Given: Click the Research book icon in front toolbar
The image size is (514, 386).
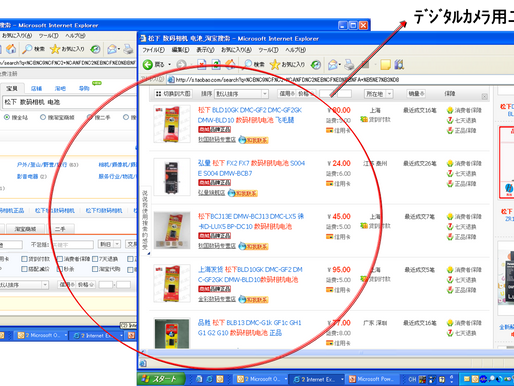Looking at the screenshot, I should point(399,64).
